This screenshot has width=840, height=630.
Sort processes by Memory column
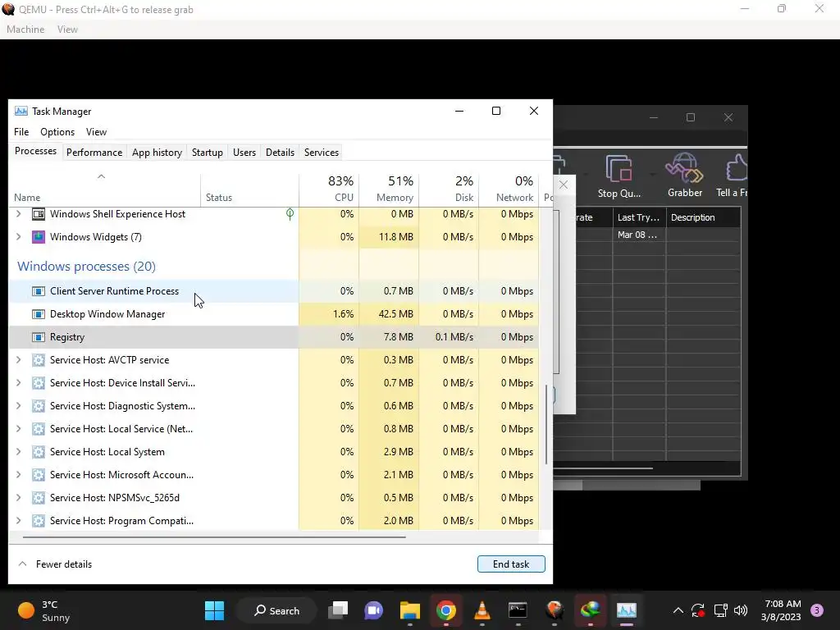(389, 189)
